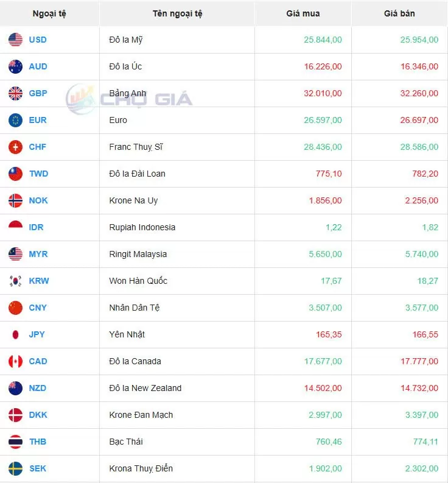Click the UK flag beside GBP
This screenshot has width=448, height=483.
coord(15,94)
